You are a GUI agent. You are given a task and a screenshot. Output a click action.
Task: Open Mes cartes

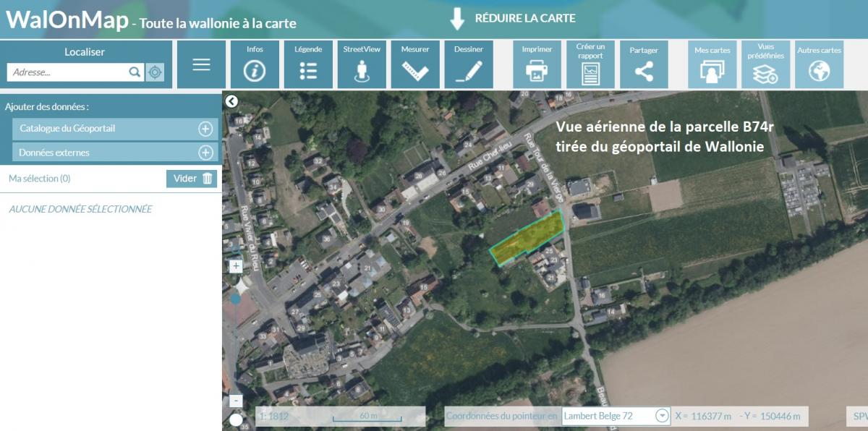point(712,64)
